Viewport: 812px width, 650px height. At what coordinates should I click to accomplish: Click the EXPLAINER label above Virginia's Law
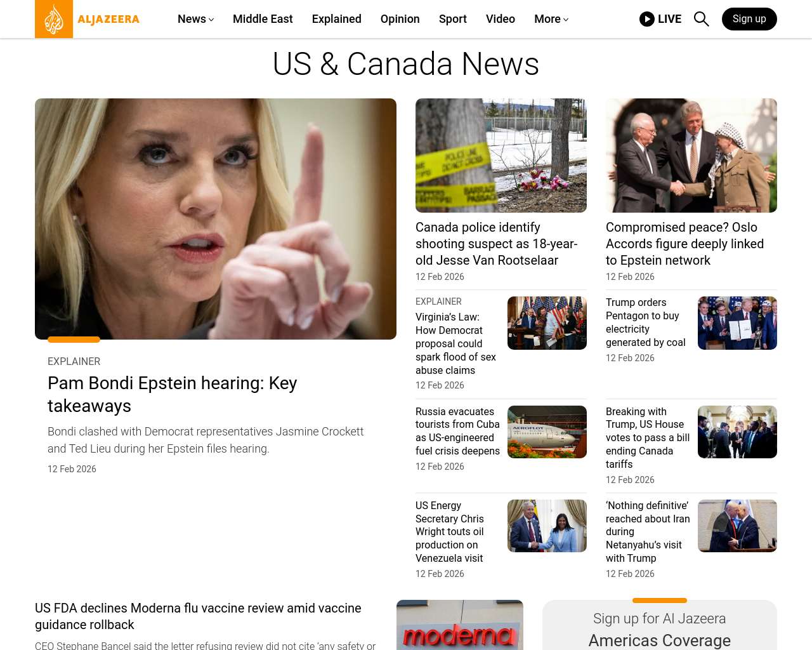click(x=438, y=302)
